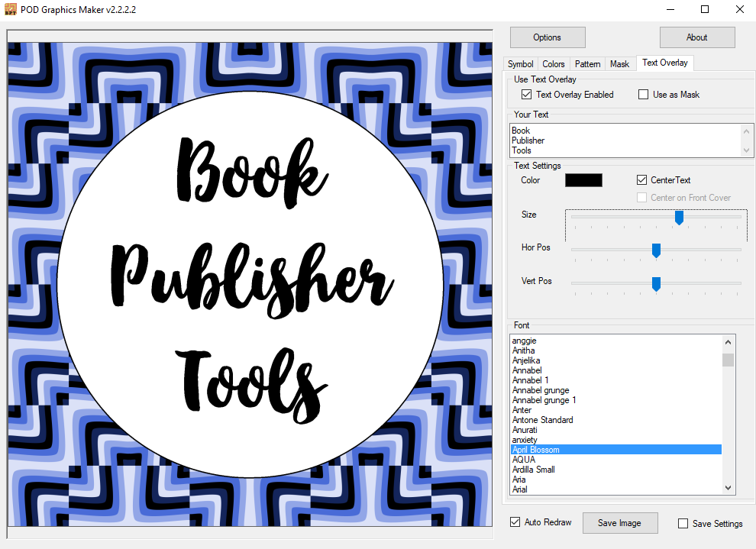Switch to the Symbol tab
756x549 pixels.
[x=520, y=64]
